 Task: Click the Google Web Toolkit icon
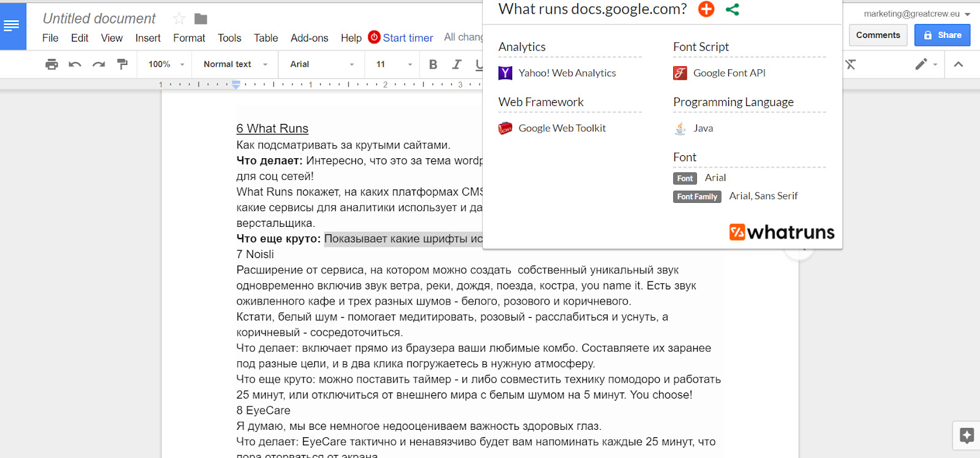point(505,128)
